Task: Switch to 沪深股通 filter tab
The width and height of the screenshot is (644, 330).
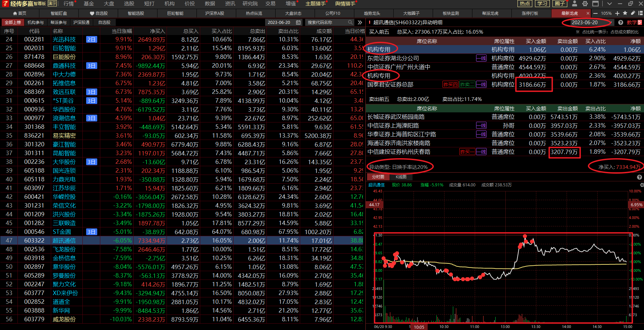Action: click(81, 22)
